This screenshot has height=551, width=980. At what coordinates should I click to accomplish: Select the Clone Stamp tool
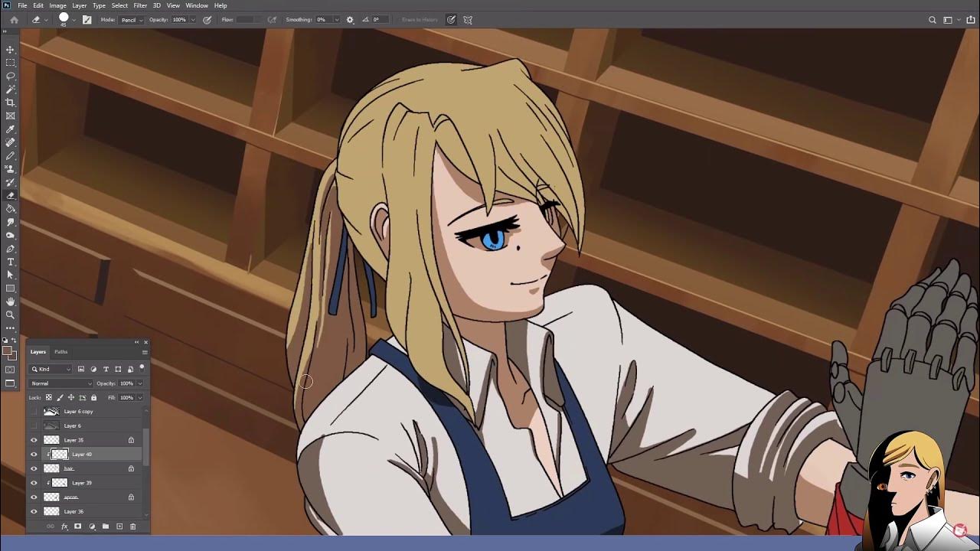(10, 169)
